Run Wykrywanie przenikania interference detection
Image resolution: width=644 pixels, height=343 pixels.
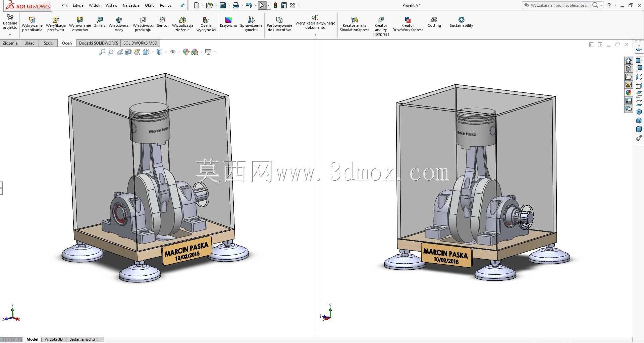(32, 24)
